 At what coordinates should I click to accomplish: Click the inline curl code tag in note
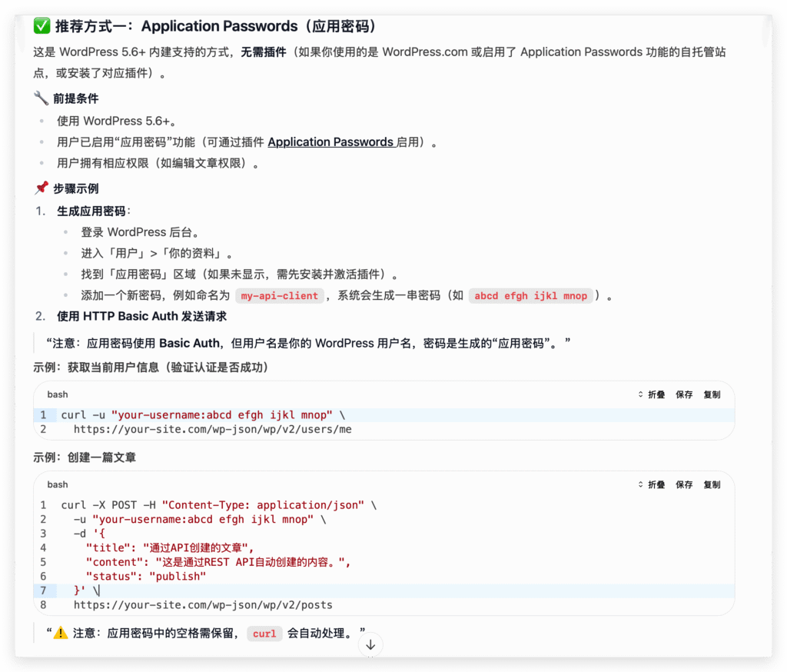coord(264,634)
